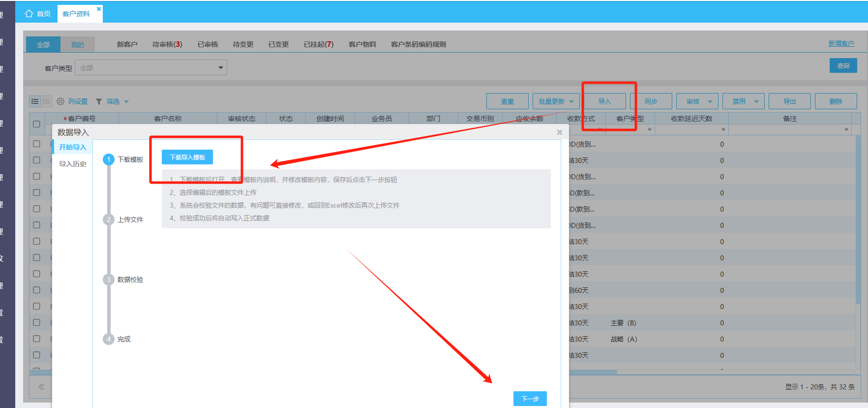Click the 导入 button
Viewport: 868px width, 408px height.
point(604,101)
